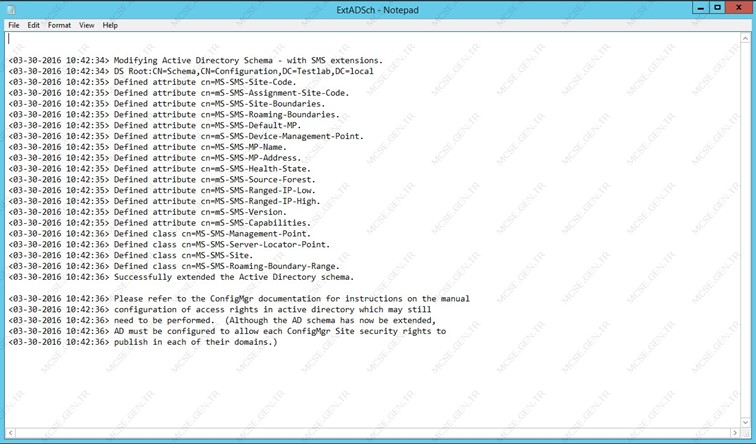This screenshot has height=444, width=756.
Task: Click text 'cn=MS-SMS-Ranged-IP-High.'
Action: click(x=260, y=202)
